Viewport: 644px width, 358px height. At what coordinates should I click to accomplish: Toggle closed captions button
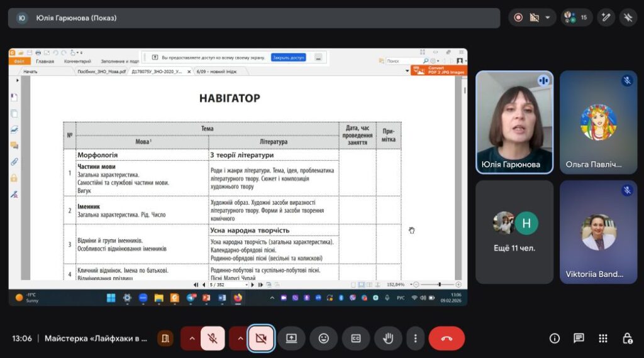pyautogui.click(x=356, y=339)
